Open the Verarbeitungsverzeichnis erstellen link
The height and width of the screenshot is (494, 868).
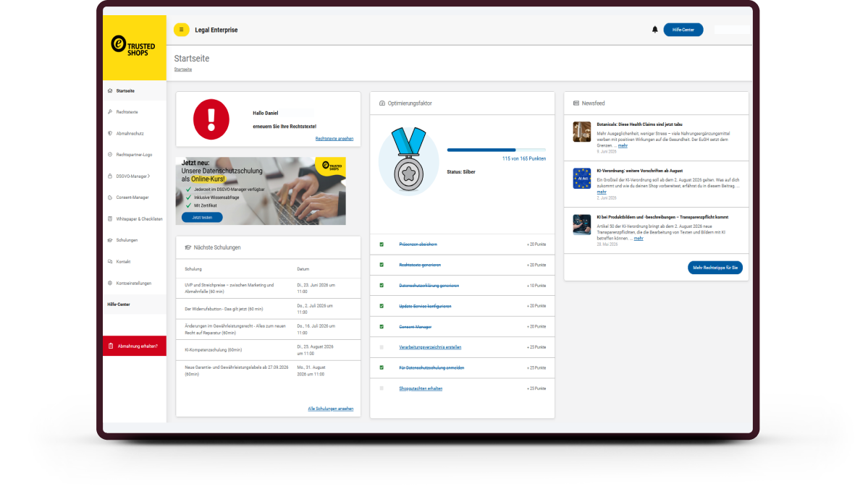pyautogui.click(x=430, y=347)
